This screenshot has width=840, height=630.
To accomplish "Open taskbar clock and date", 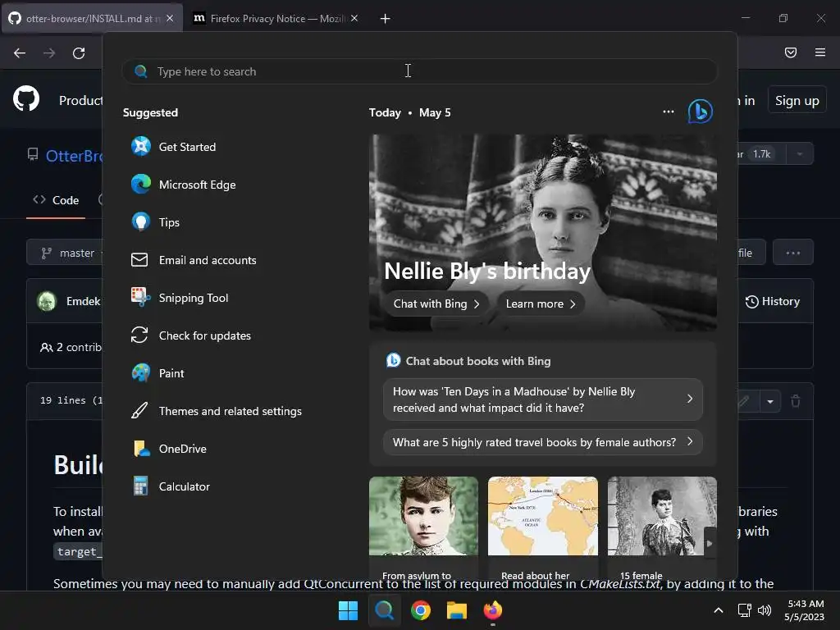I will [x=804, y=610].
